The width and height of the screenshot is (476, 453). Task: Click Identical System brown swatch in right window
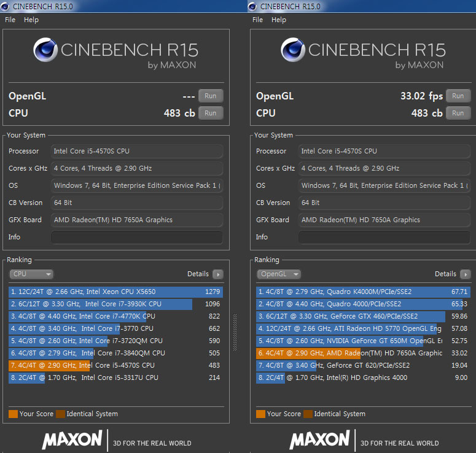click(x=308, y=414)
